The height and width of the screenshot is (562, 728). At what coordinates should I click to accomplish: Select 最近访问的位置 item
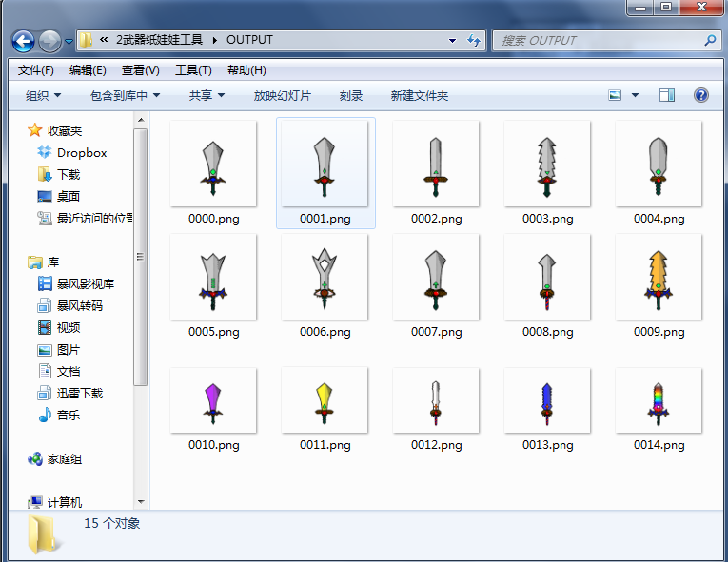click(94, 218)
